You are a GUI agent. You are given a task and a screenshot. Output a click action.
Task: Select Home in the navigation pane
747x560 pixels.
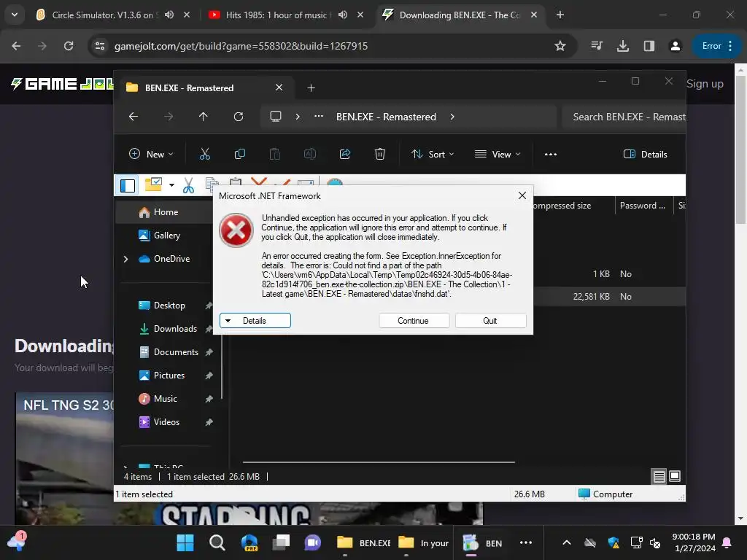(164, 212)
